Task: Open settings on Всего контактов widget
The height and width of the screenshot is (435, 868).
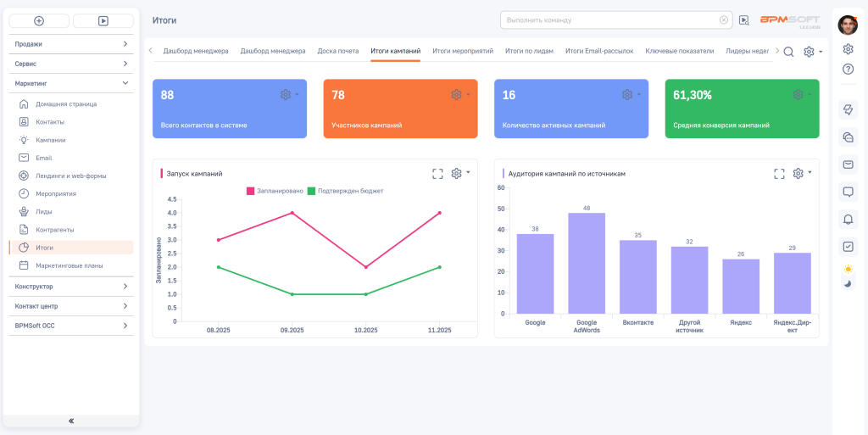Action: [290, 95]
